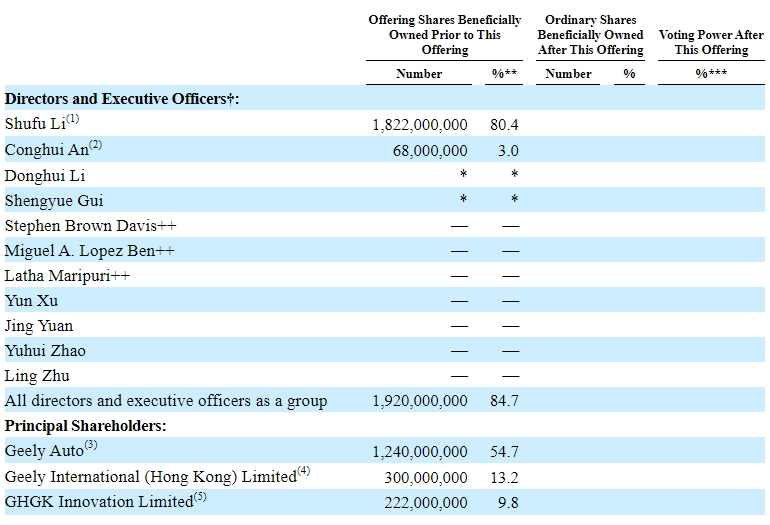Click footnote (3) after Geely Auto
This screenshot has height=525, width=770.
coord(91,445)
